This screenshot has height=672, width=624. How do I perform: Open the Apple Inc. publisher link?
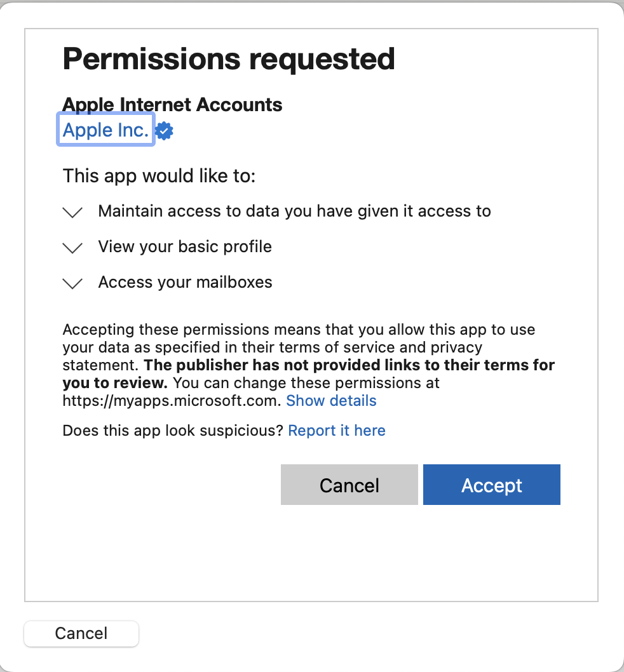click(x=105, y=130)
